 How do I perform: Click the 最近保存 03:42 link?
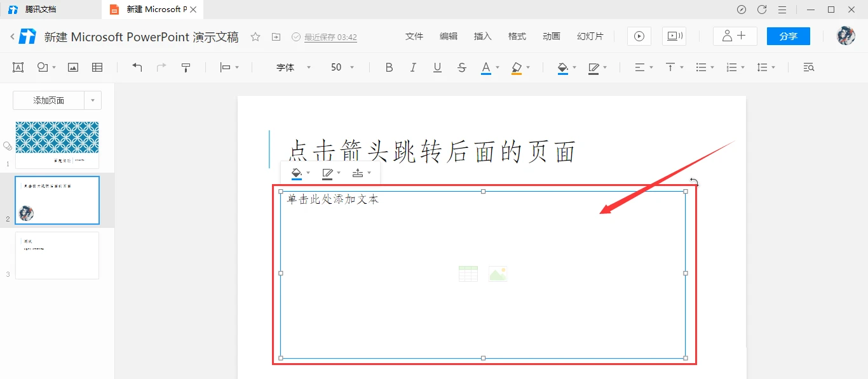click(330, 37)
